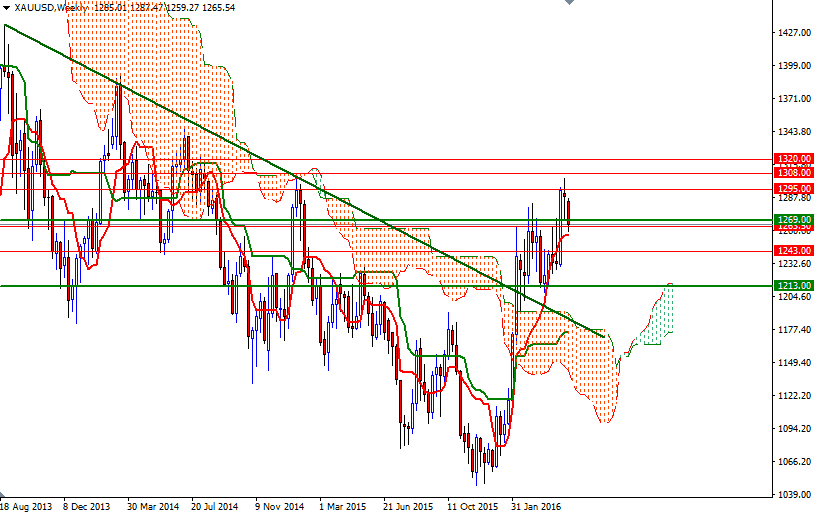This screenshot has width=814, height=514.
Task: Click the 1399.00 value on price axis
Action: pos(794,65)
